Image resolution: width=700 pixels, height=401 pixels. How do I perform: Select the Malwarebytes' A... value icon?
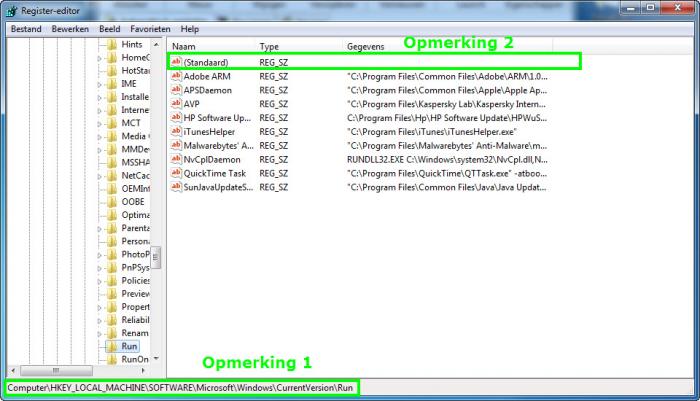pyautogui.click(x=176, y=145)
